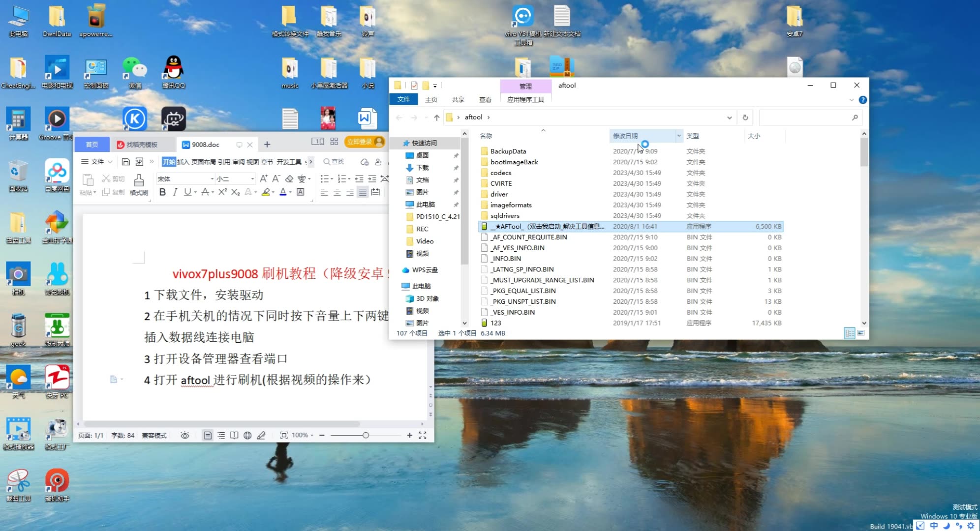Add new document tab with plus button
Screen dimensions: 980x531
coord(267,145)
